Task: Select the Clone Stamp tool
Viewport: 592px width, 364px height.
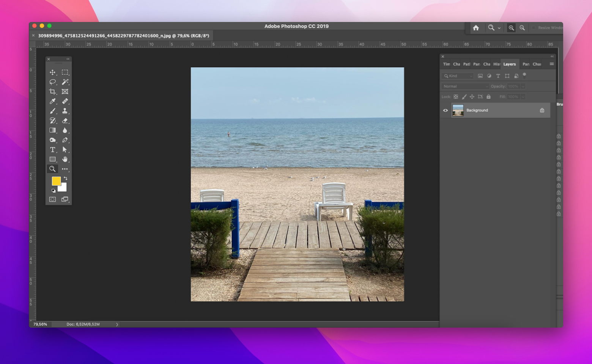Action: point(65,110)
